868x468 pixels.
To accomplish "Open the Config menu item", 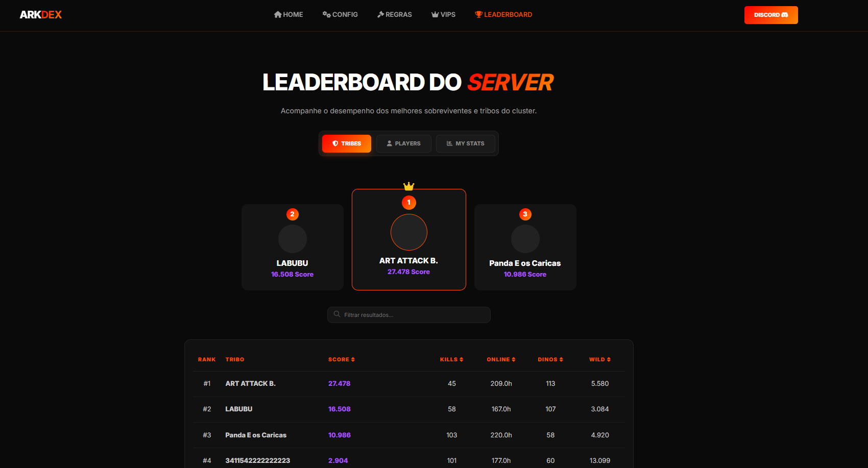I will (x=340, y=15).
